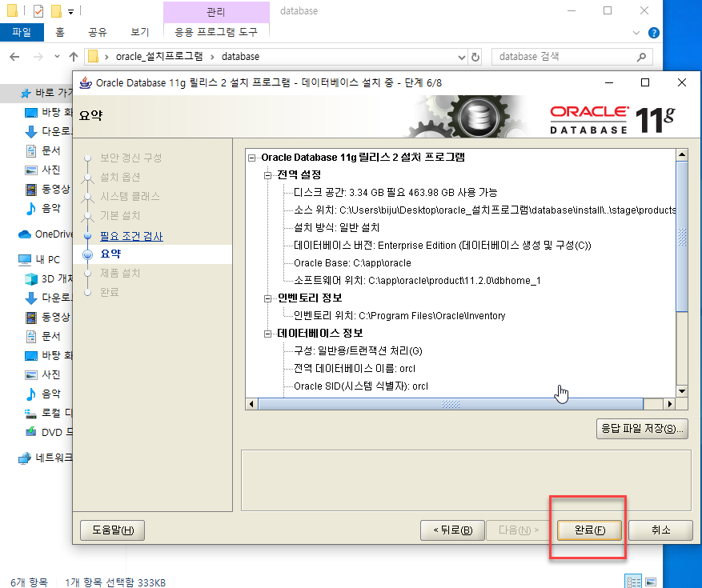The height and width of the screenshot is (588, 702).
Task: Open 3D 개체 folder in navigation pane
Action: point(48,278)
